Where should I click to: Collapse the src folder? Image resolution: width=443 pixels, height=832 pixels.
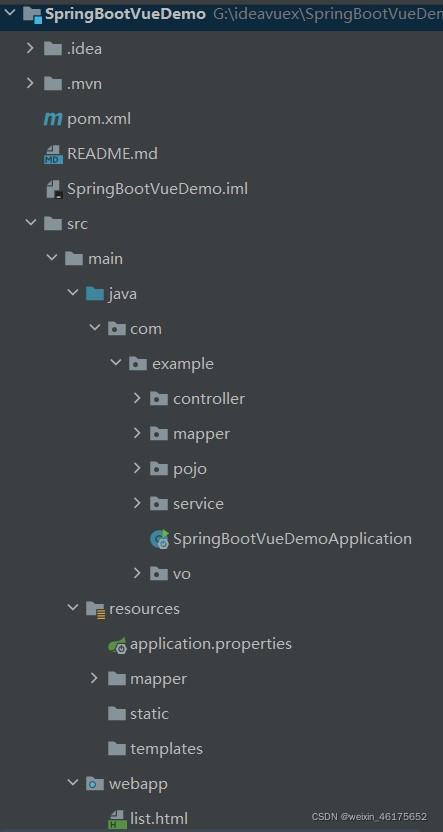tap(30, 223)
